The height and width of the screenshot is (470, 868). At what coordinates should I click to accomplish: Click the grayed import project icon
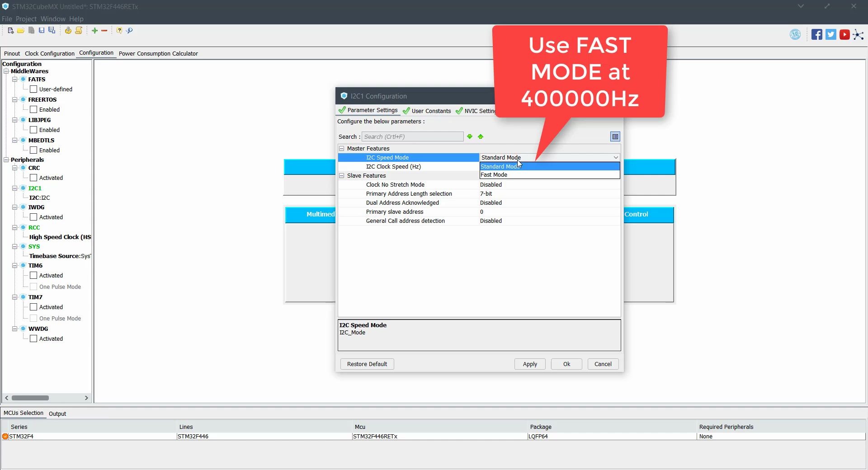[31, 30]
